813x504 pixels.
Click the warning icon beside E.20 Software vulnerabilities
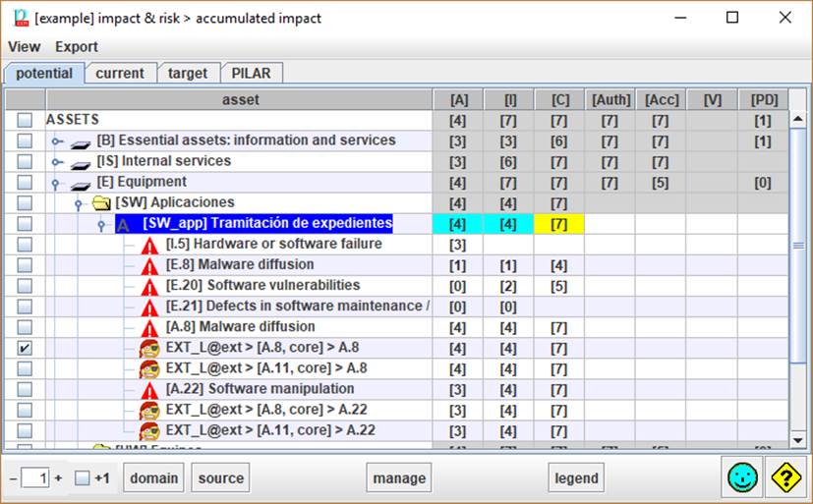[149, 286]
